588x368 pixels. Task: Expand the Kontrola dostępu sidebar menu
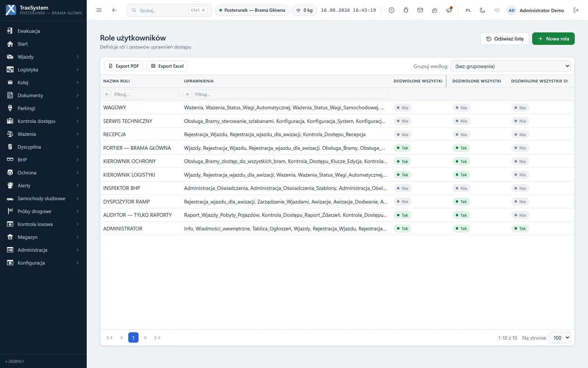(x=43, y=121)
